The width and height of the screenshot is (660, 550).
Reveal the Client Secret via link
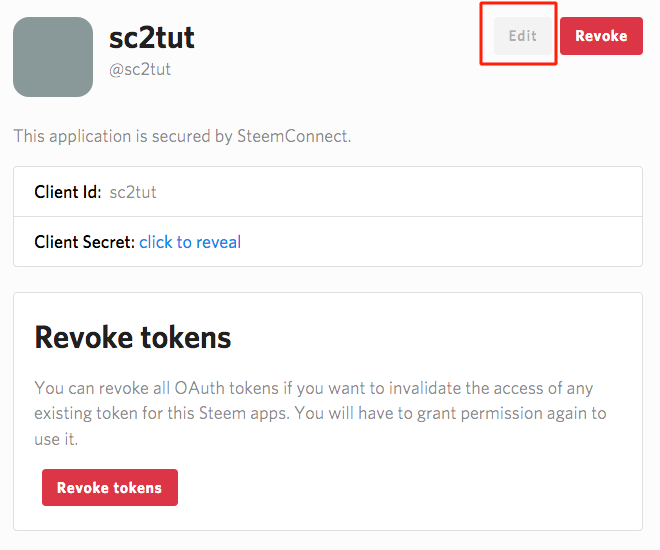point(190,242)
